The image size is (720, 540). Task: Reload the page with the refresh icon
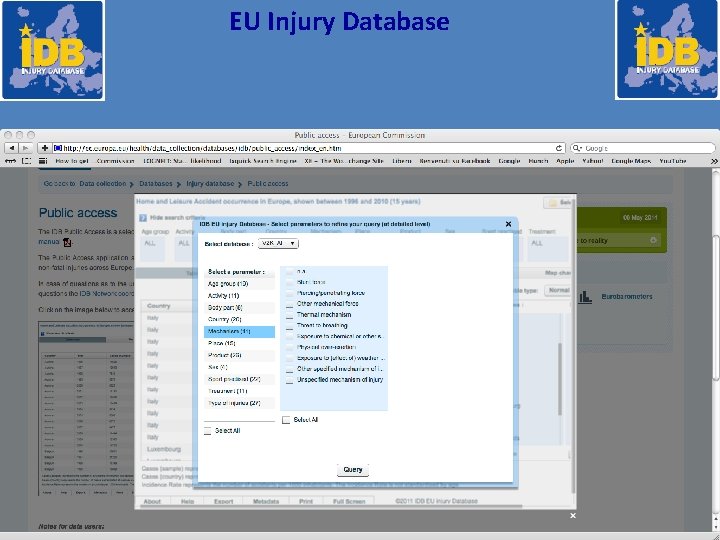click(x=559, y=148)
